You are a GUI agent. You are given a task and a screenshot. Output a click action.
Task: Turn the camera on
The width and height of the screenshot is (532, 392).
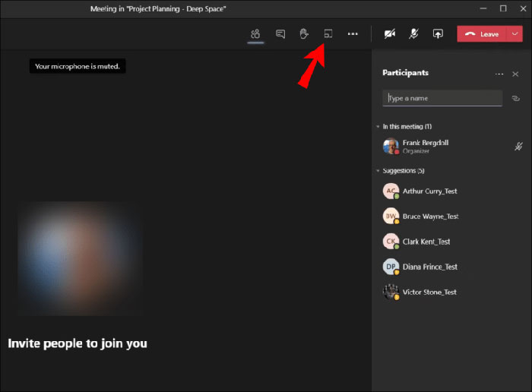click(390, 34)
